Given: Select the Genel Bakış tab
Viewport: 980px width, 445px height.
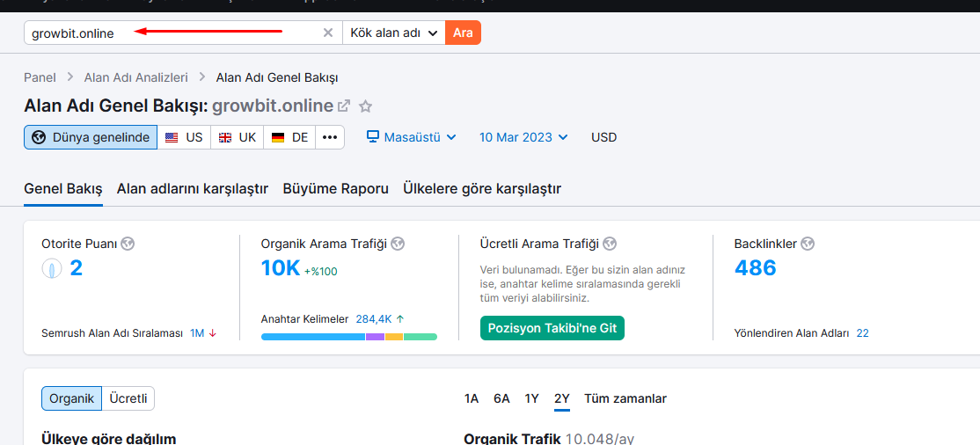Looking at the screenshot, I should pos(63,189).
